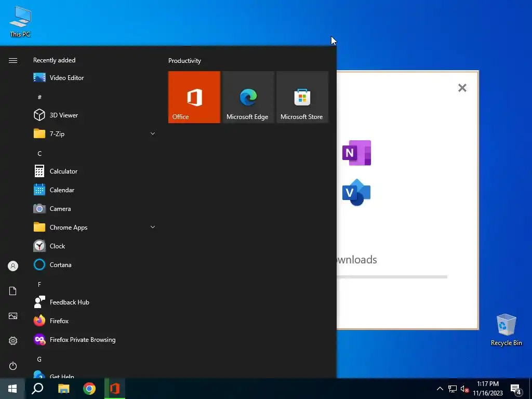The image size is (532, 399).
Task: Open the clock showing 1:17 PM
Action: (488, 389)
